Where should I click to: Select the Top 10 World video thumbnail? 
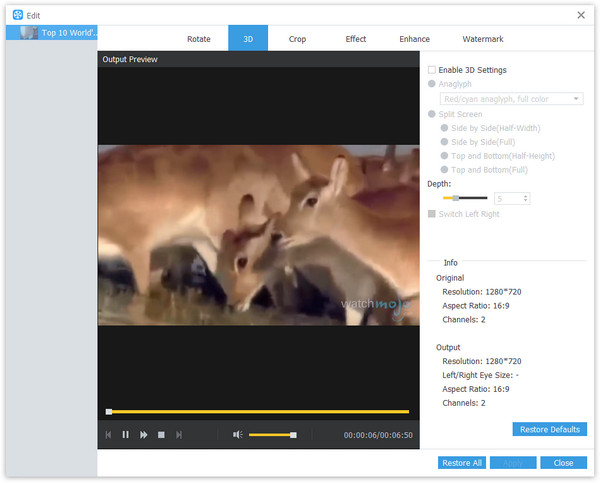[x=27, y=32]
